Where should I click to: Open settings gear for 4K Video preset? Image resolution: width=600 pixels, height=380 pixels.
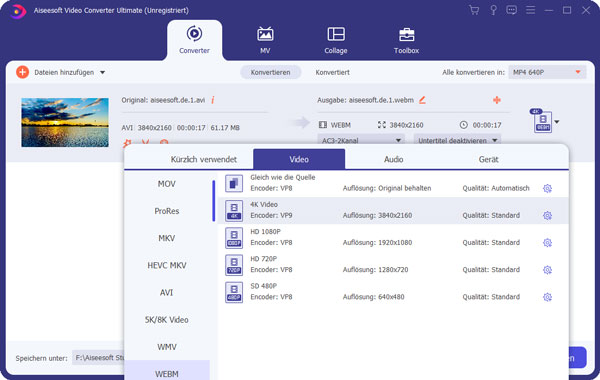(548, 215)
